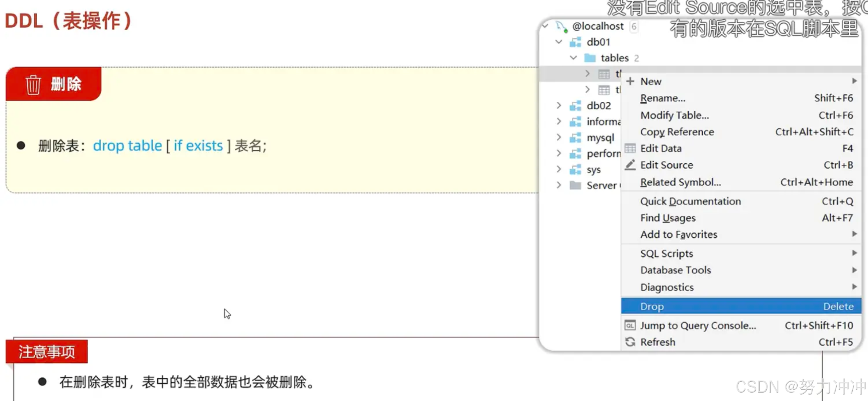Image resolution: width=868 pixels, height=401 pixels.
Task: Click the Jump to Query Console icon
Action: 630,325
